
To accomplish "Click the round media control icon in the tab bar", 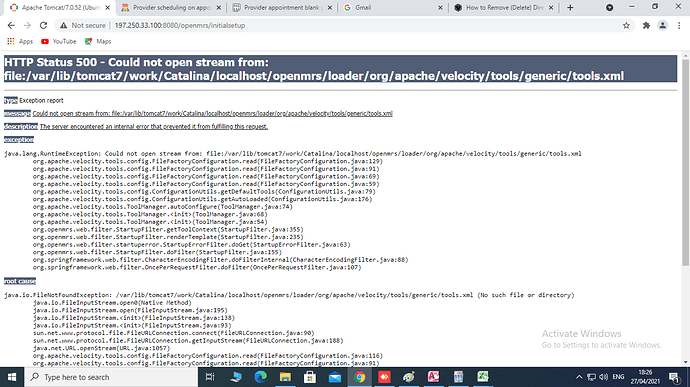I will pyautogui.click(x=609, y=7).
